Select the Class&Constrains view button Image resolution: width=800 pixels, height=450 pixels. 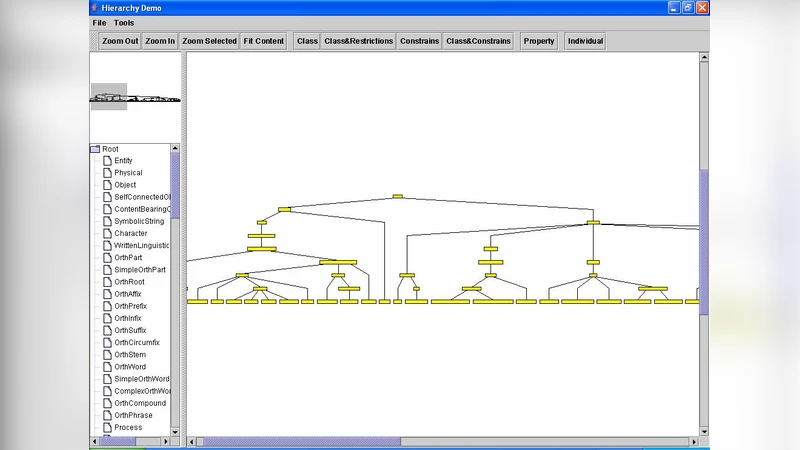click(x=478, y=41)
